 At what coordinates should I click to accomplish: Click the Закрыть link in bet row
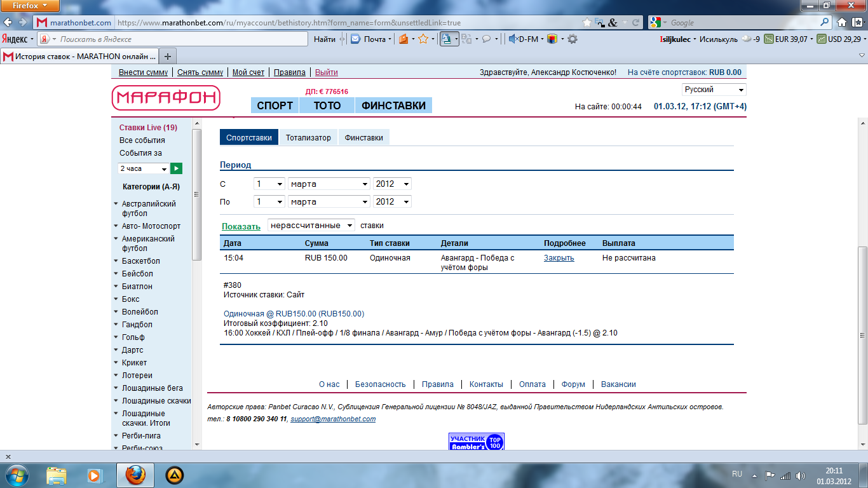(559, 258)
